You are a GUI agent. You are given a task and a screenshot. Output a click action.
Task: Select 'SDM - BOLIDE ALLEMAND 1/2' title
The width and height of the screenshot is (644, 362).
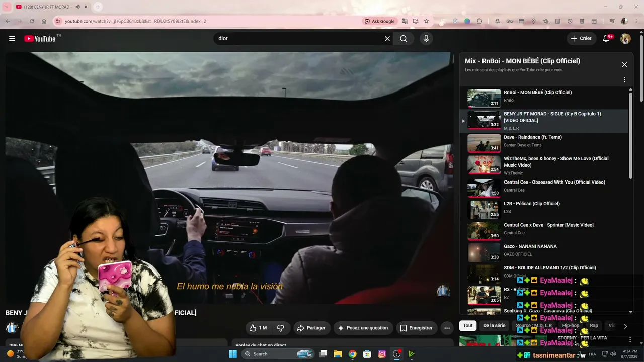pos(550,268)
